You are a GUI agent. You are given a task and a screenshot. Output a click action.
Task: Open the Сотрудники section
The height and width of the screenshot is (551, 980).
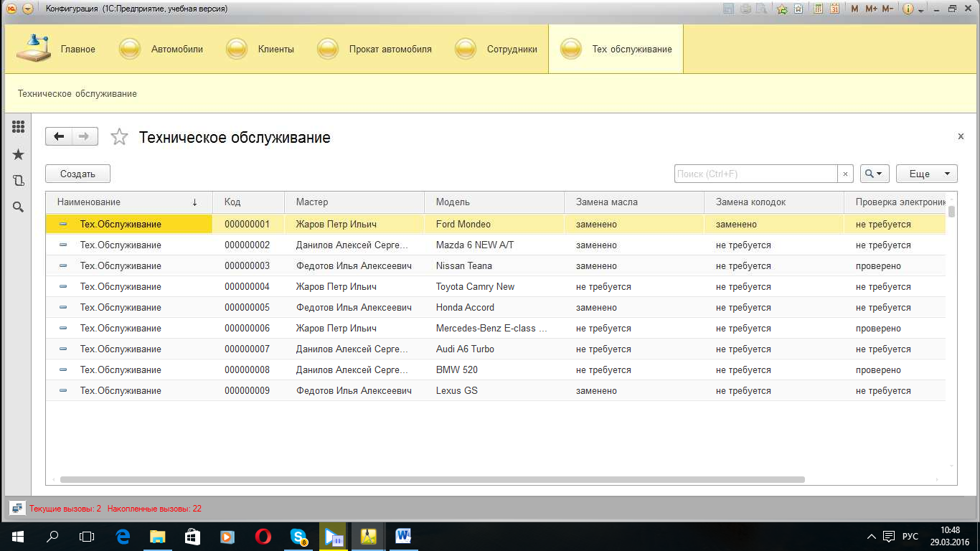pyautogui.click(x=496, y=50)
